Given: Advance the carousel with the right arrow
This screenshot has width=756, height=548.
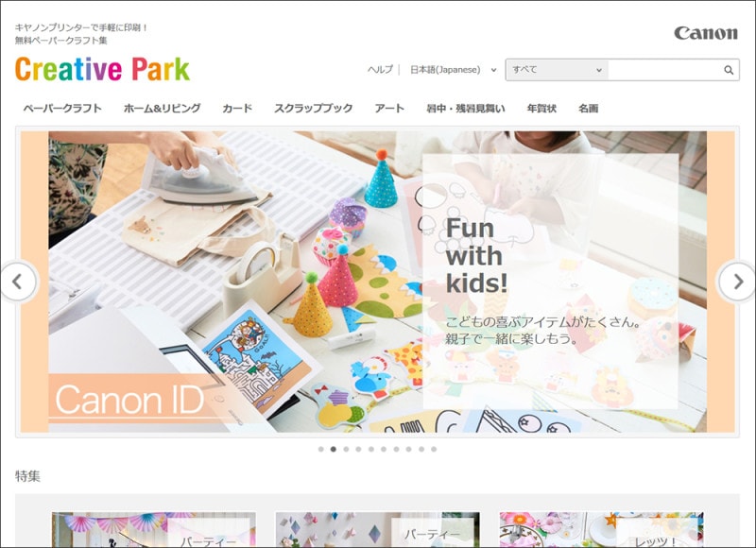Looking at the screenshot, I should (x=736, y=279).
